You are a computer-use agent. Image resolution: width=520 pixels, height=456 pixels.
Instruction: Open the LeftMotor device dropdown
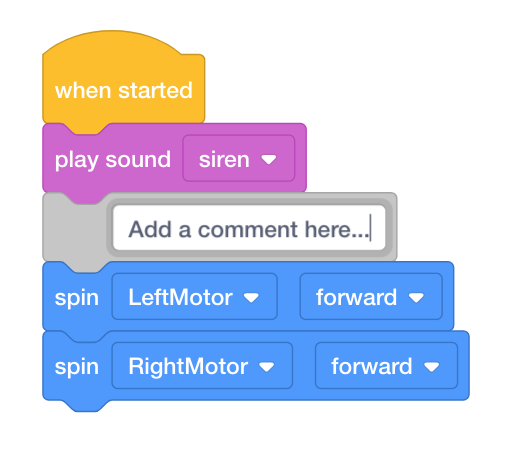pos(195,296)
